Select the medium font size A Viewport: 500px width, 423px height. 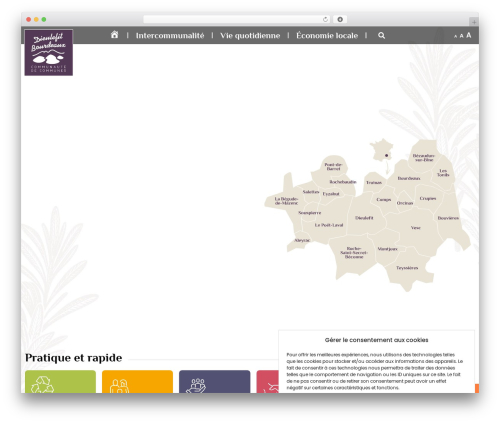(461, 36)
